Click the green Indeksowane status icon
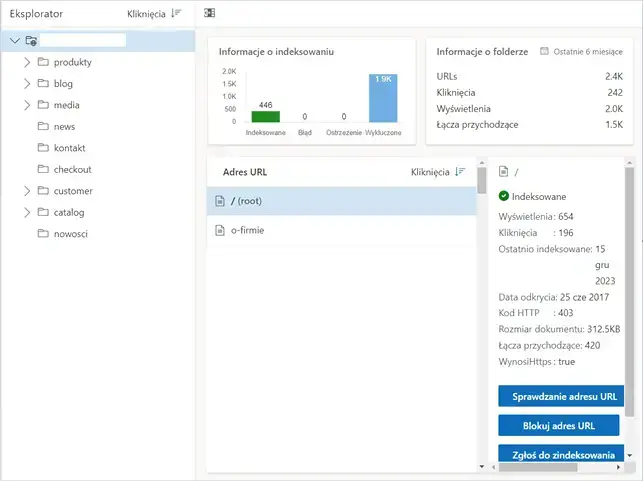Viewport: 643px width, 481px height. (503, 196)
